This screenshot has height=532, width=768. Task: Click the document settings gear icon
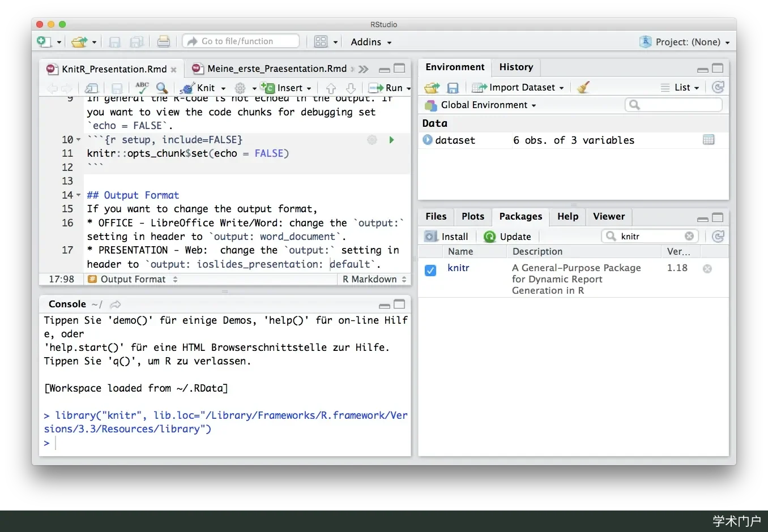pyautogui.click(x=240, y=88)
